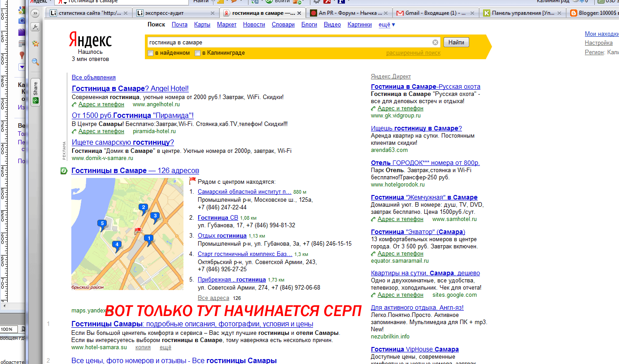Close the Ап PR Форум tab
The image size is (619, 364).
[x=386, y=13]
